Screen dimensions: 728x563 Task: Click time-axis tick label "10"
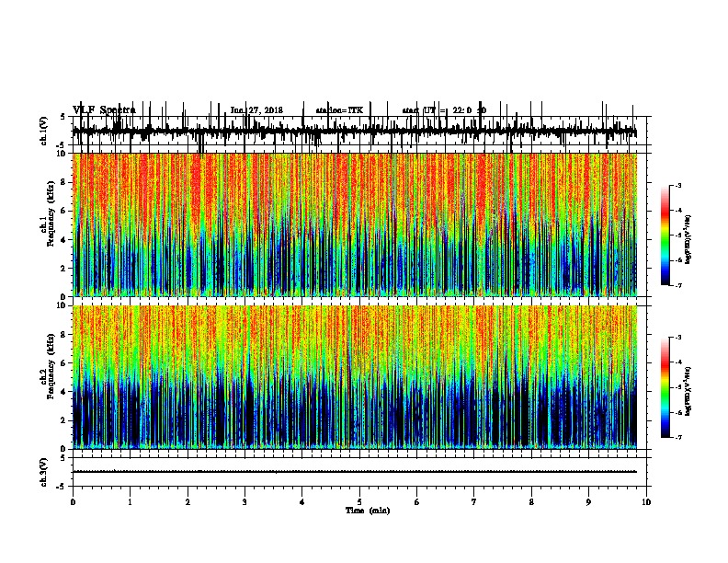point(646,502)
